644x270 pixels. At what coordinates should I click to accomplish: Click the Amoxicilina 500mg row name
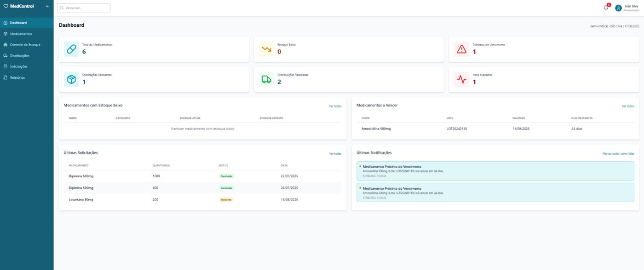[x=376, y=129]
